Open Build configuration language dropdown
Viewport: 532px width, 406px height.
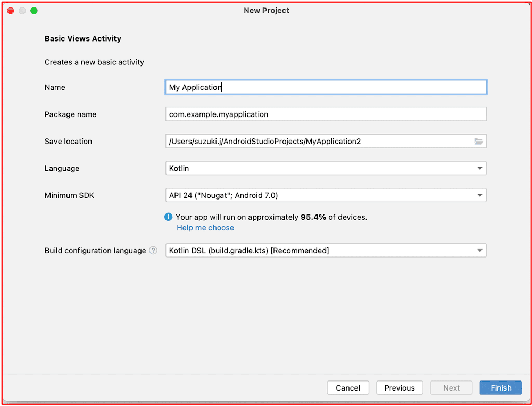[x=326, y=250]
